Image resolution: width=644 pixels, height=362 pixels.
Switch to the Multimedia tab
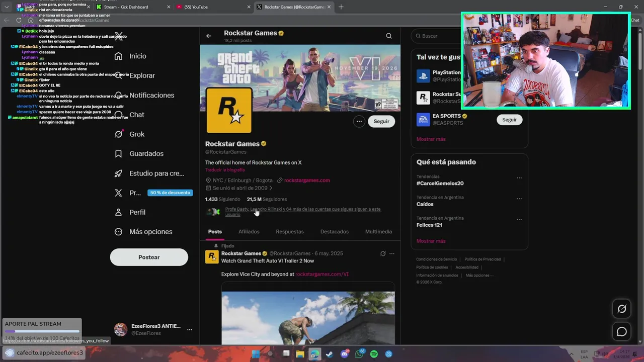tap(378, 232)
